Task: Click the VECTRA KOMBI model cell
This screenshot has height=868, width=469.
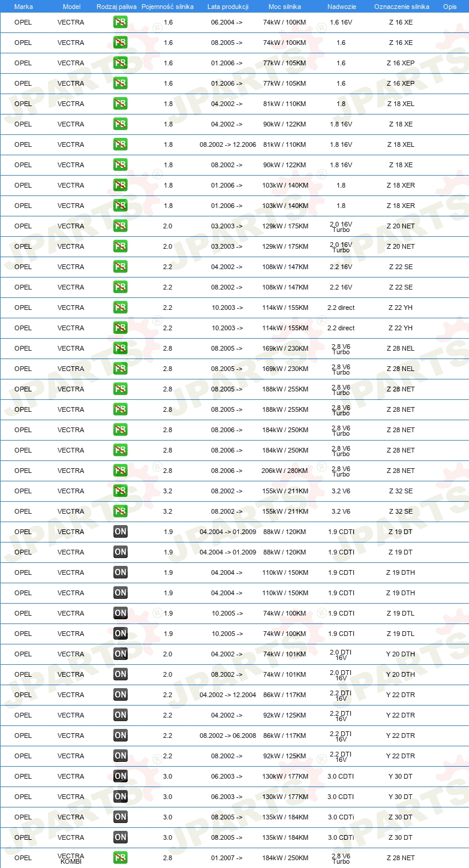Action: 71,858
